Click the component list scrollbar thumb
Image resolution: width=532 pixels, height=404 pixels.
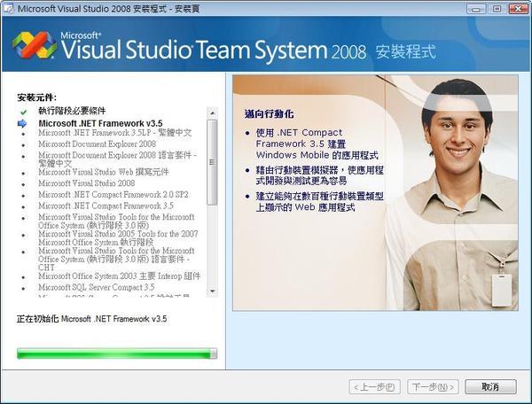tap(213, 162)
